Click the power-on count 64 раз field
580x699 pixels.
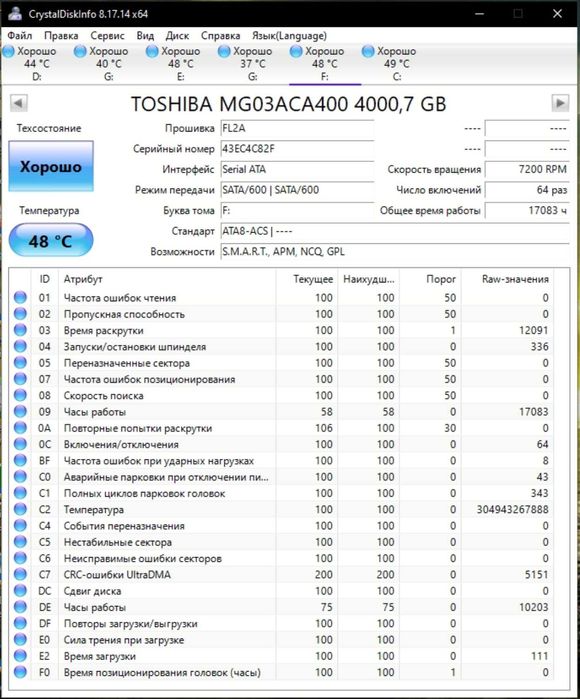click(x=527, y=190)
